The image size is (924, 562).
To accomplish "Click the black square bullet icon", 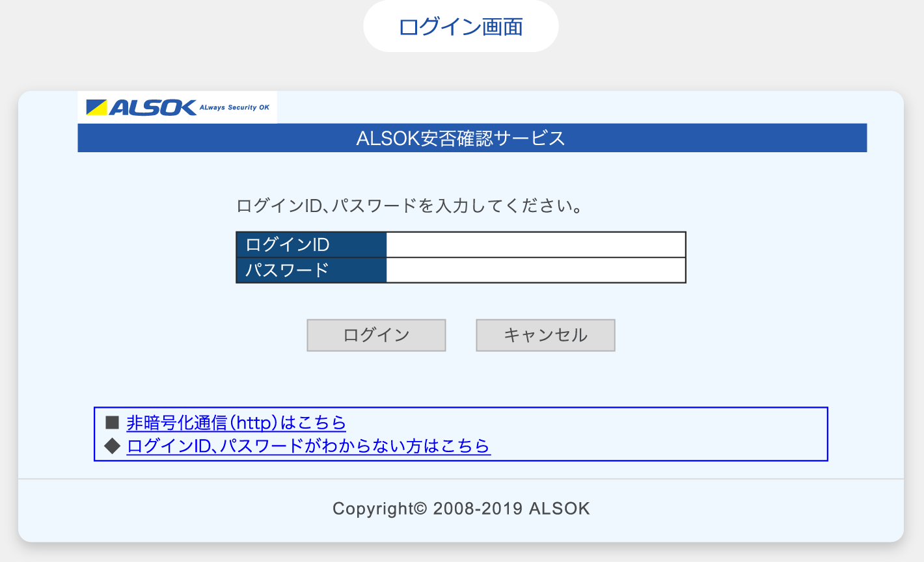I will [112, 423].
